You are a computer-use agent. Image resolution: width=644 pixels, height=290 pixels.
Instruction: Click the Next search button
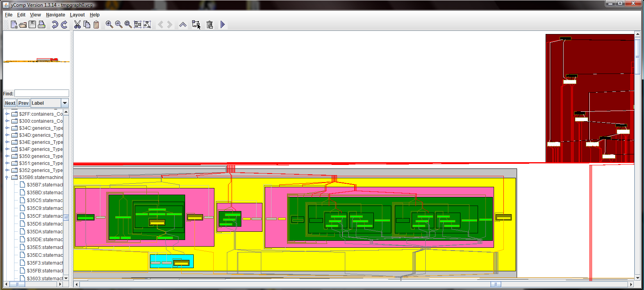10,103
